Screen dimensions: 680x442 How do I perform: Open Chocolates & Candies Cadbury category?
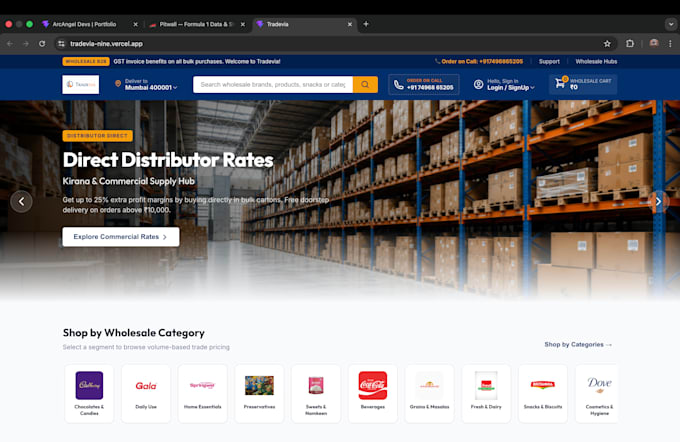89,393
